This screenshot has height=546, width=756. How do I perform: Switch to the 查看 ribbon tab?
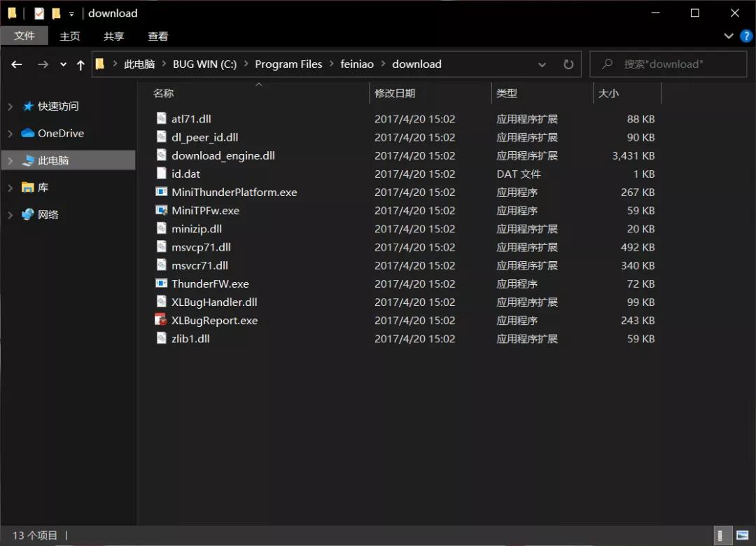tap(157, 36)
